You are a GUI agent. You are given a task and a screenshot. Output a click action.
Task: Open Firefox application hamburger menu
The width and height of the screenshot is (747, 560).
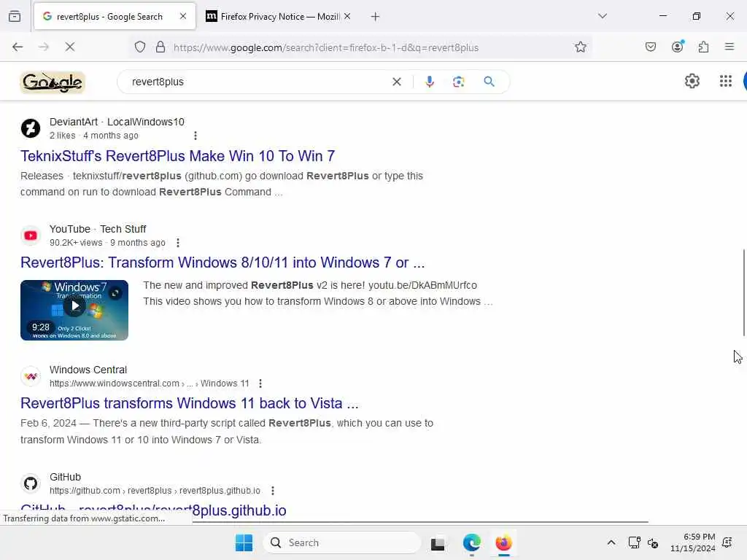pos(729,47)
